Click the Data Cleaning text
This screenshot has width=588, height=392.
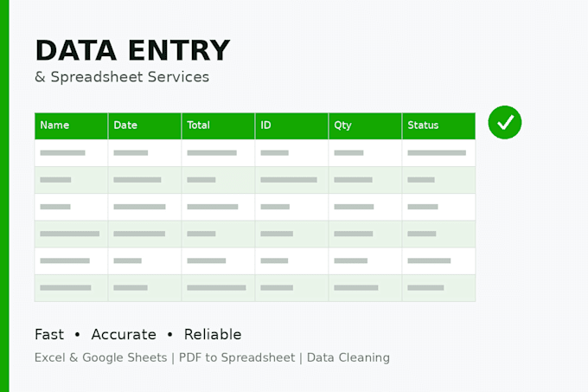(348, 357)
